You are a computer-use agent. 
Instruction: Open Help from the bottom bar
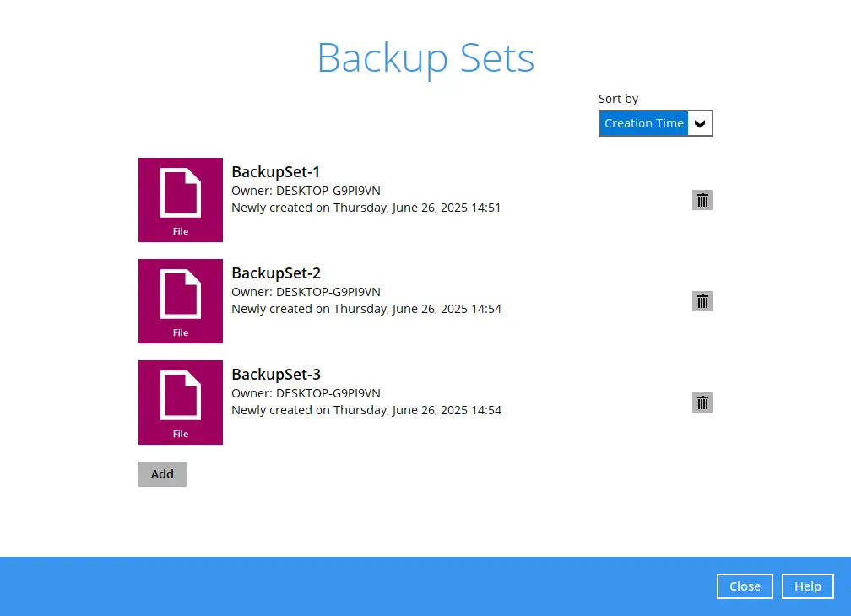pos(807,586)
